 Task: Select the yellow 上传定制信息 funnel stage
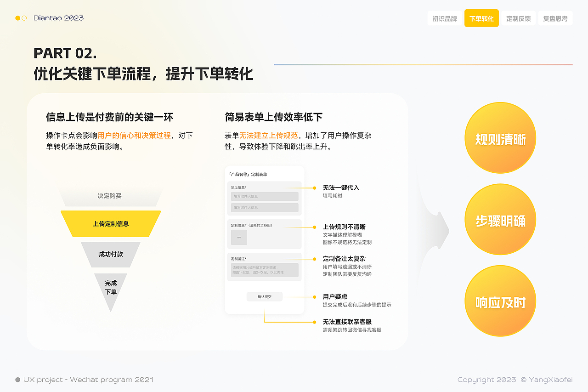[x=111, y=224]
